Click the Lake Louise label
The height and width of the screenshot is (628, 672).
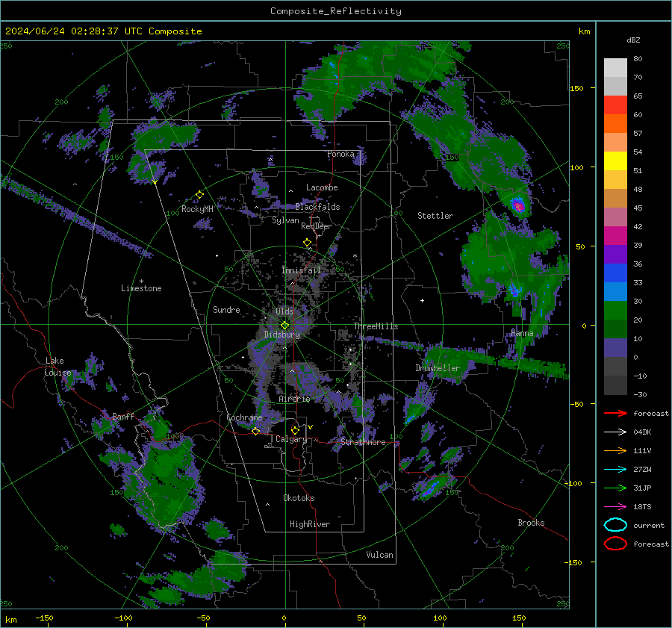coord(57,367)
